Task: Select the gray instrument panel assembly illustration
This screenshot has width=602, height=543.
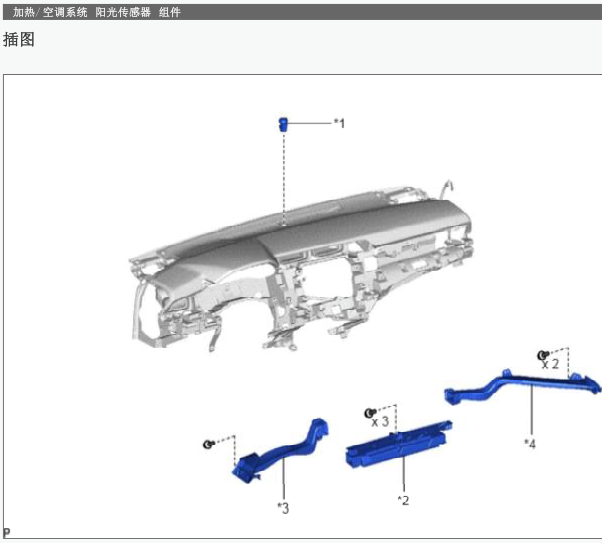Action: tap(302, 266)
